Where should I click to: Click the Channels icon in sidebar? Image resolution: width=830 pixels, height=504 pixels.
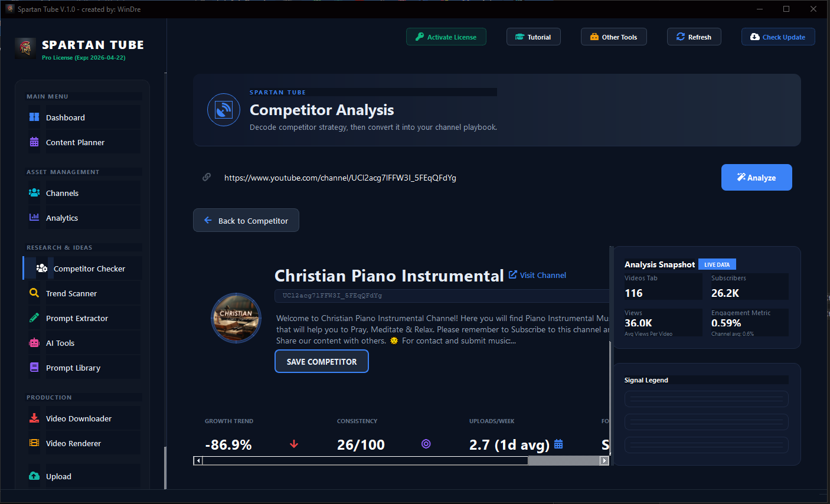[x=35, y=192]
